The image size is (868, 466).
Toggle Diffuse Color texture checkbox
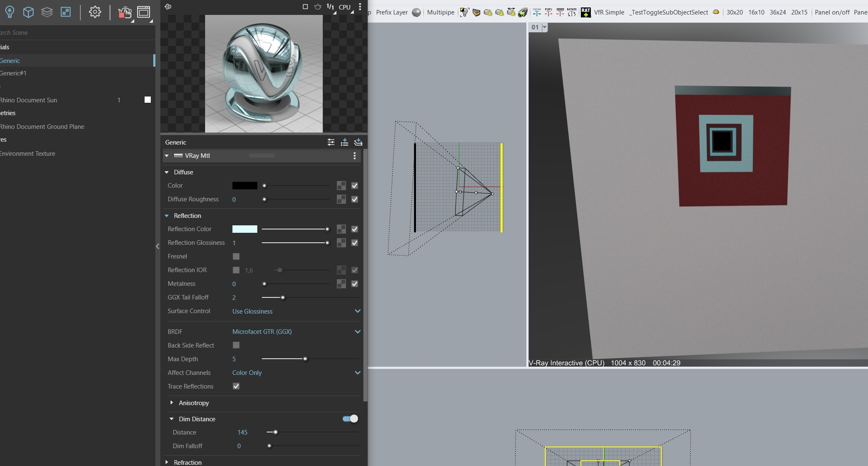355,186
